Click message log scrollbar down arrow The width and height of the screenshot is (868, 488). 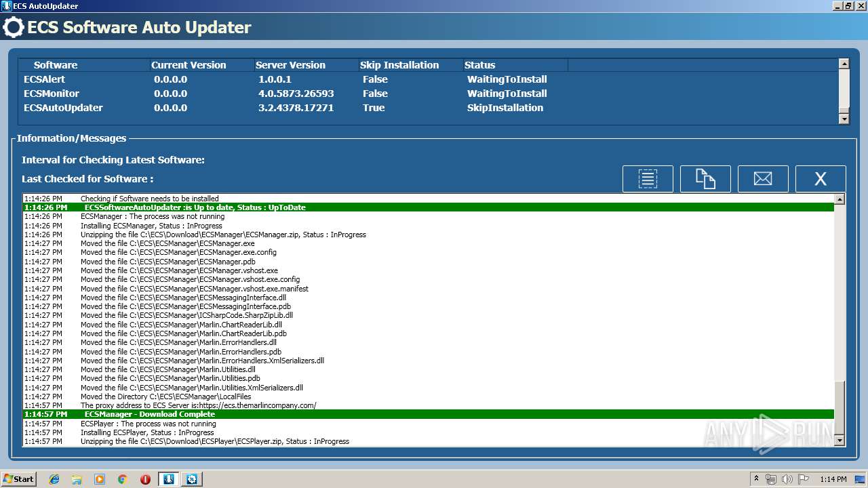(840, 441)
